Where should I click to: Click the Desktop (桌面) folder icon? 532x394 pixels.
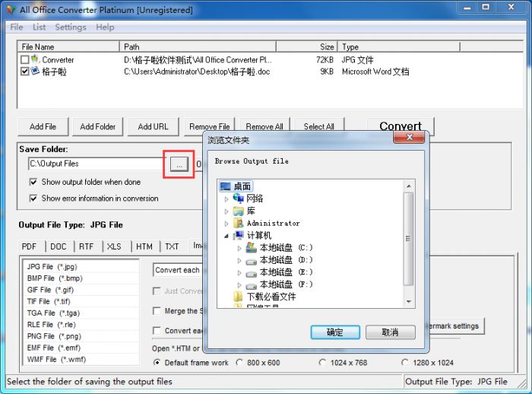(226, 186)
